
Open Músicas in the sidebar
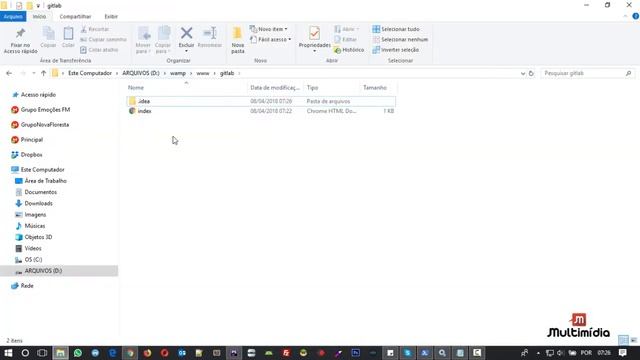click(x=35, y=226)
